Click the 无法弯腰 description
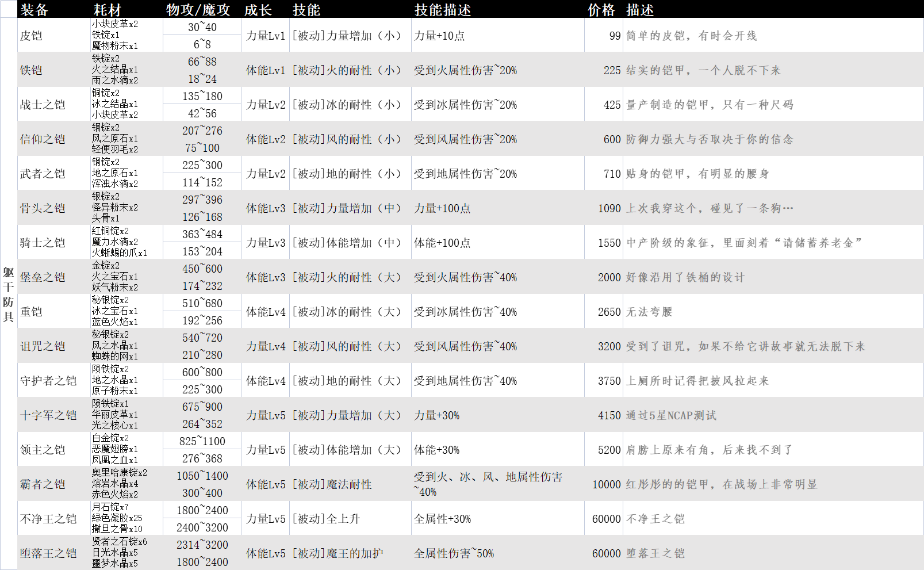The height and width of the screenshot is (570, 924). point(649,312)
